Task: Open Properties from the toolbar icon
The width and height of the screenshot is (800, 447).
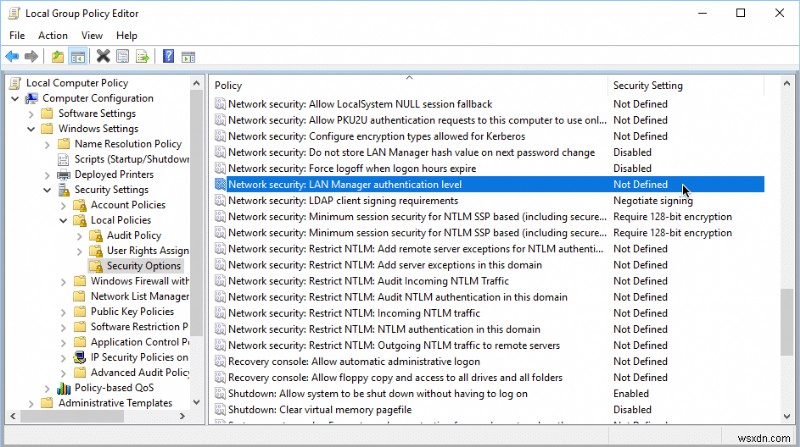Action: (x=122, y=56)
